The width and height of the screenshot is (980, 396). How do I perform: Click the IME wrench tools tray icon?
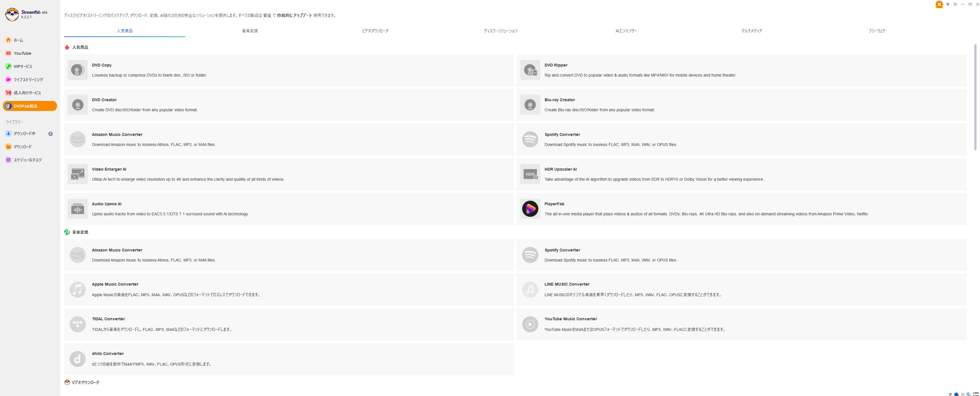(x=968, y=394)
